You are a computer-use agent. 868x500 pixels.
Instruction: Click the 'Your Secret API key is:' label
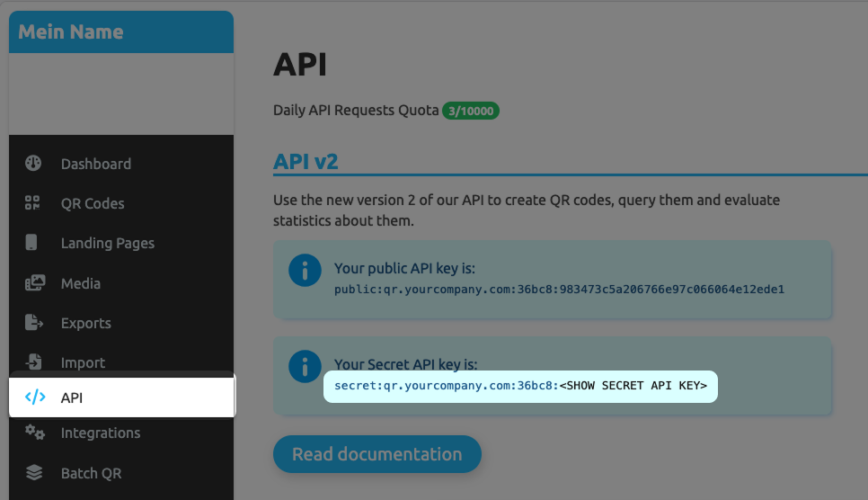[406, 364]
